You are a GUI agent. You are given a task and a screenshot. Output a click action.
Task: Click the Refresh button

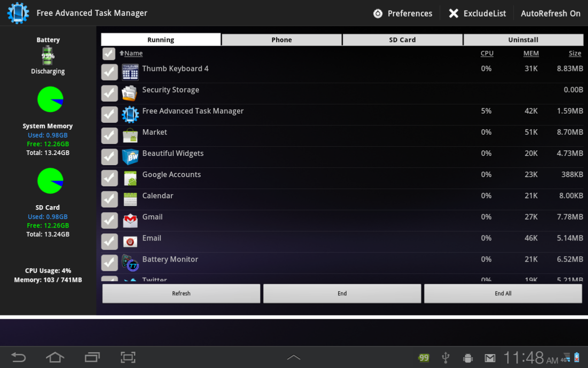pyautogui.click(x=181, y=293)
